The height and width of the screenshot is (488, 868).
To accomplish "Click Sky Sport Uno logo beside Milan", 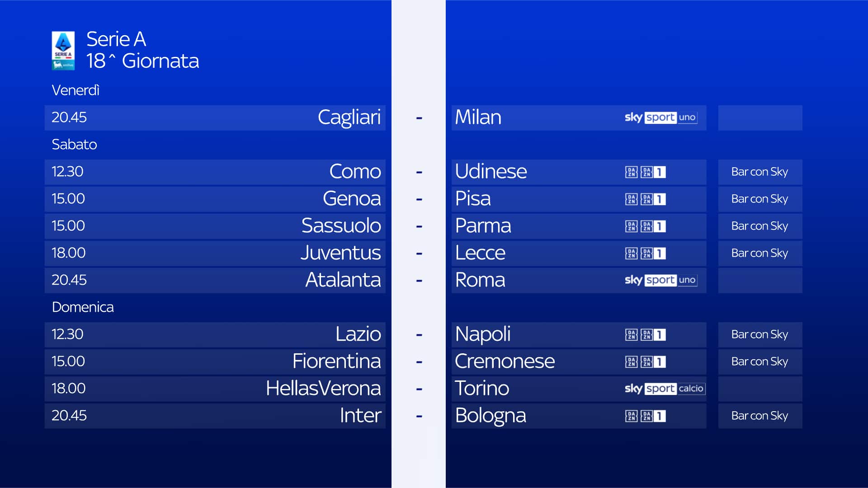I will 660,117.
